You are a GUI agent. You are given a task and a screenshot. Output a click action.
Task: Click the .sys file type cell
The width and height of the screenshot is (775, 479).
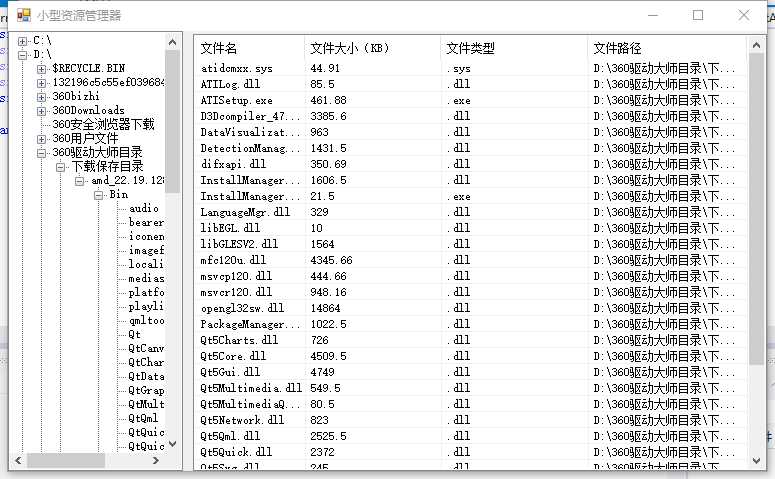459,69
